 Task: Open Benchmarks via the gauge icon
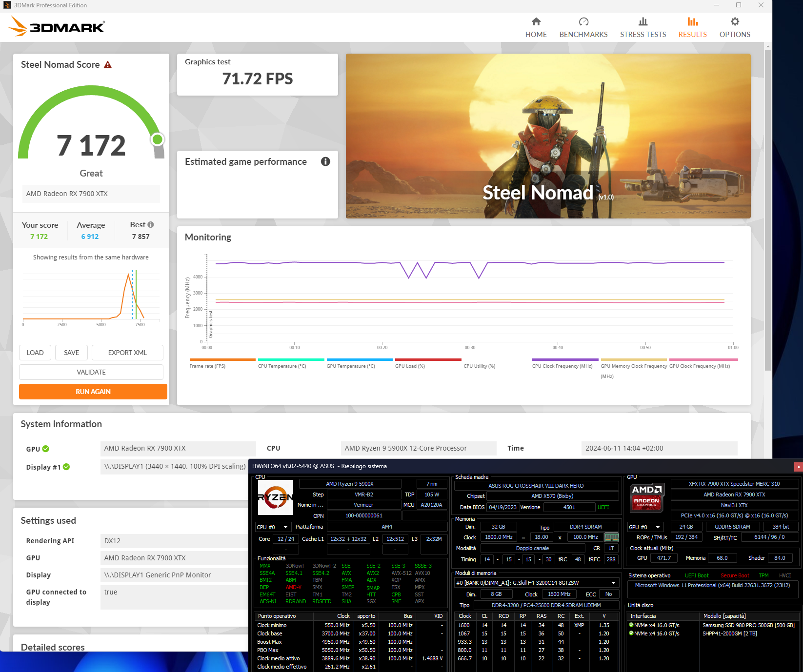pyautogui.click(x=583, y=21)
